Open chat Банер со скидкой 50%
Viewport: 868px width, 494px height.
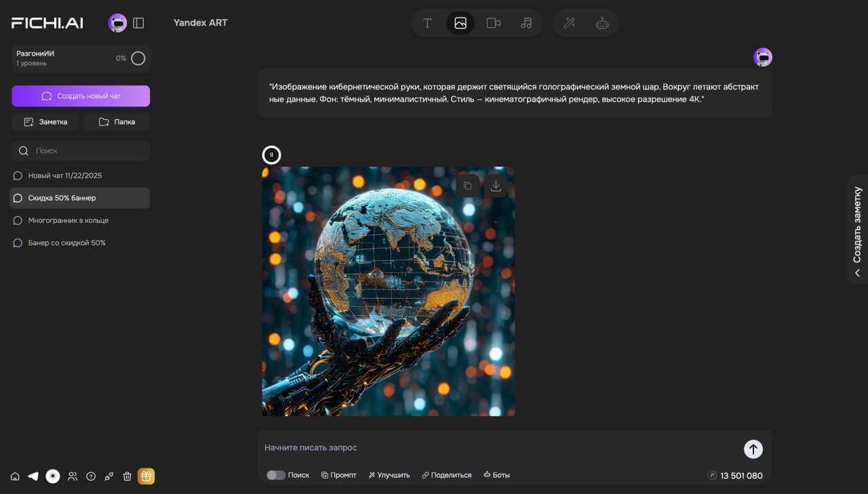[x=66, y=243]
